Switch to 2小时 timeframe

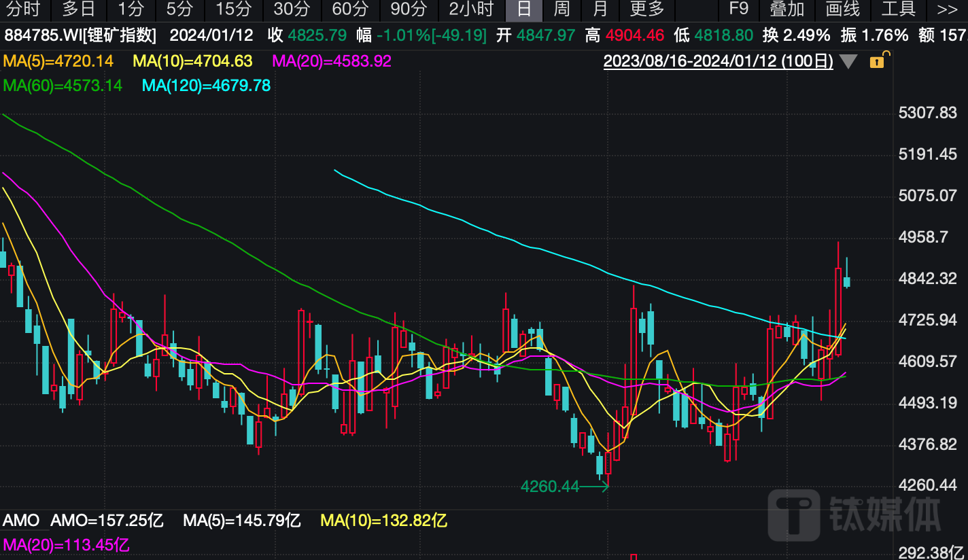pyautogui.click(x=471, y=10)
